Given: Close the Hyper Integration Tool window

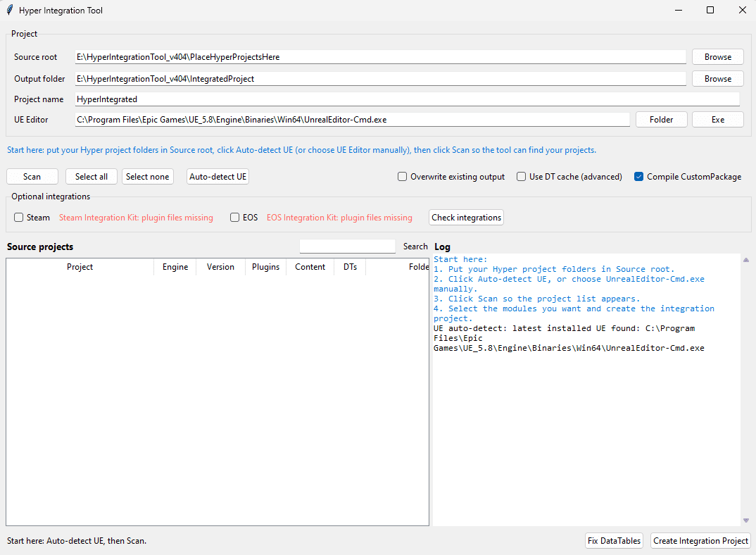Looking at the screenshot, I should (x=742, y=10).
